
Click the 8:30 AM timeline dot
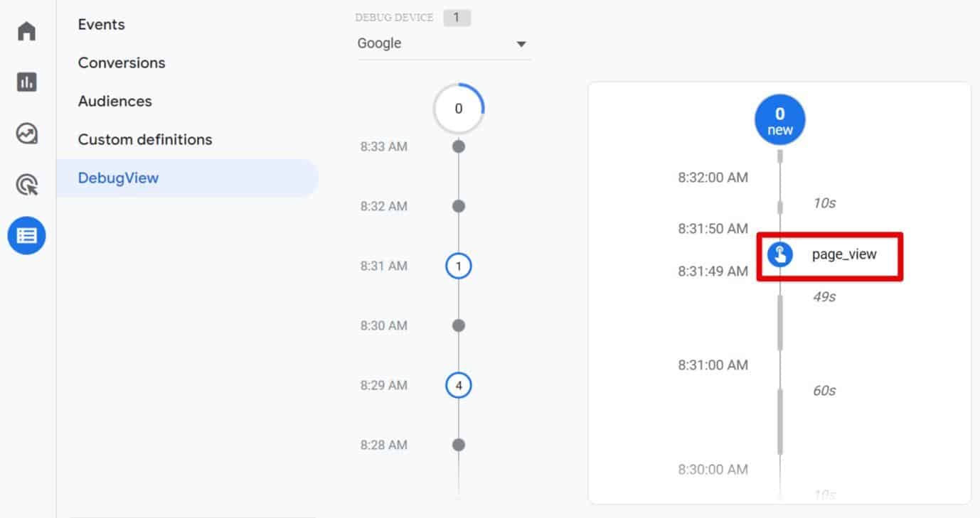click(x=459, y=325)
